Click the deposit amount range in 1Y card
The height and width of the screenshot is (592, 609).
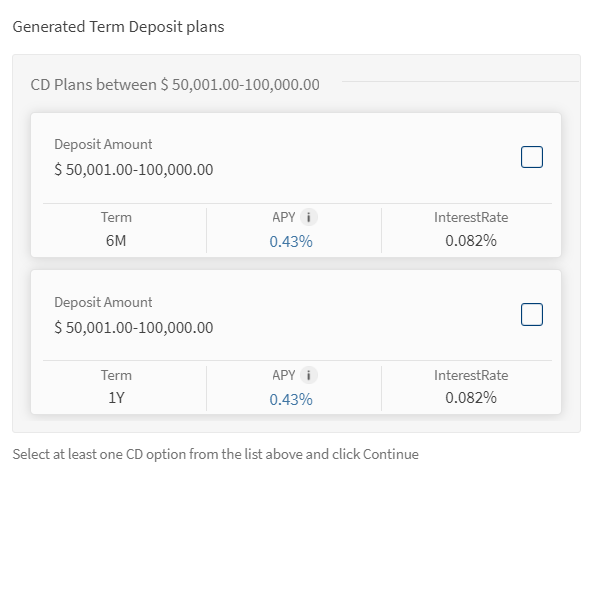click(x=134, y=328)
